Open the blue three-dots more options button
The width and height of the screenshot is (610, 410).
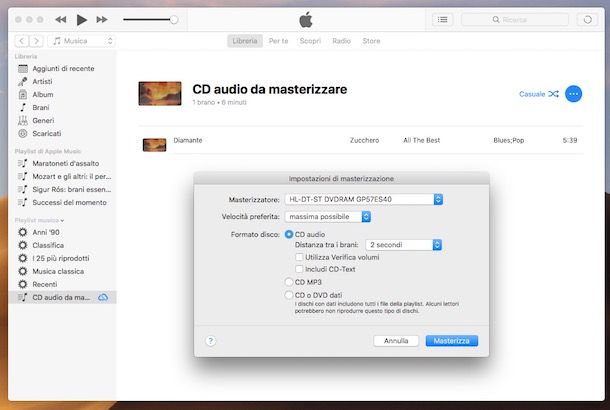(x=573, y=94)
